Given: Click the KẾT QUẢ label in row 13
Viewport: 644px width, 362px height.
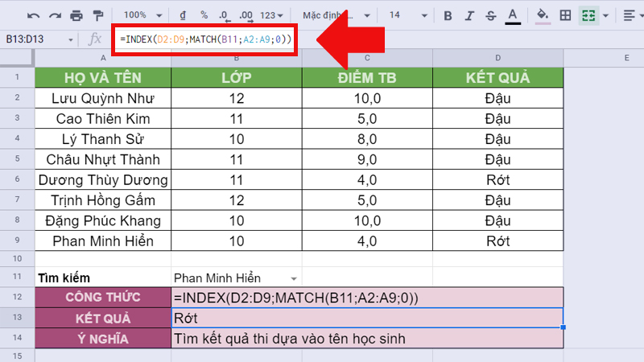Looking at the screenshot, I should click(x=103, y=318).
